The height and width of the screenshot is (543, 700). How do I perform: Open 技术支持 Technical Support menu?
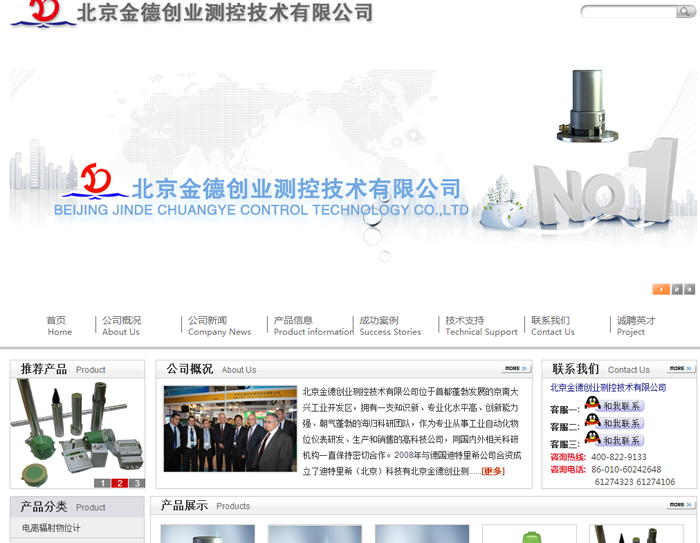(x=481, y=326)
